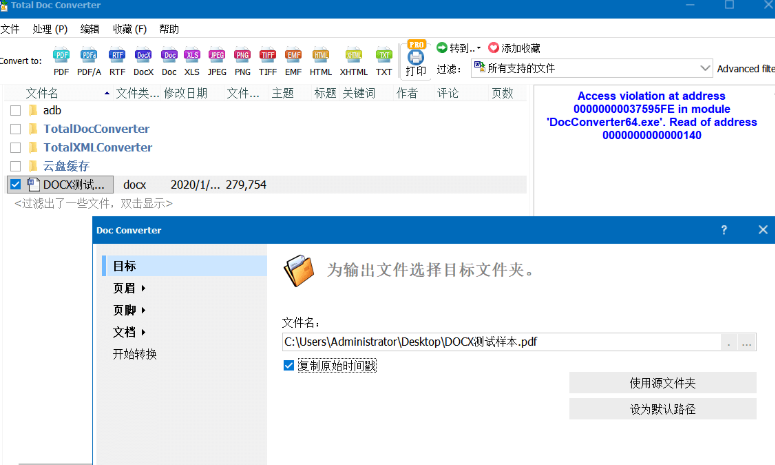Open the PRO print (打印) tool
The width and height of the screenshot is (775, 465).
[x=416, y=58]
